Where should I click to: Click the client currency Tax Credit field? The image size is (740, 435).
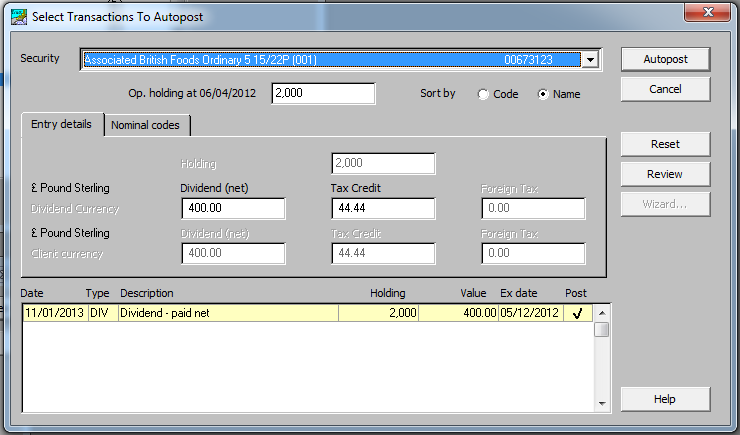coord(383,253)
